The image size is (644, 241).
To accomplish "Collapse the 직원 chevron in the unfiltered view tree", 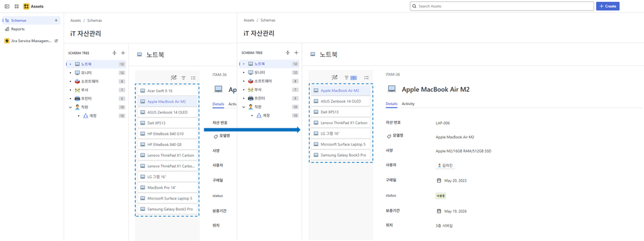I will click(70, 107).
